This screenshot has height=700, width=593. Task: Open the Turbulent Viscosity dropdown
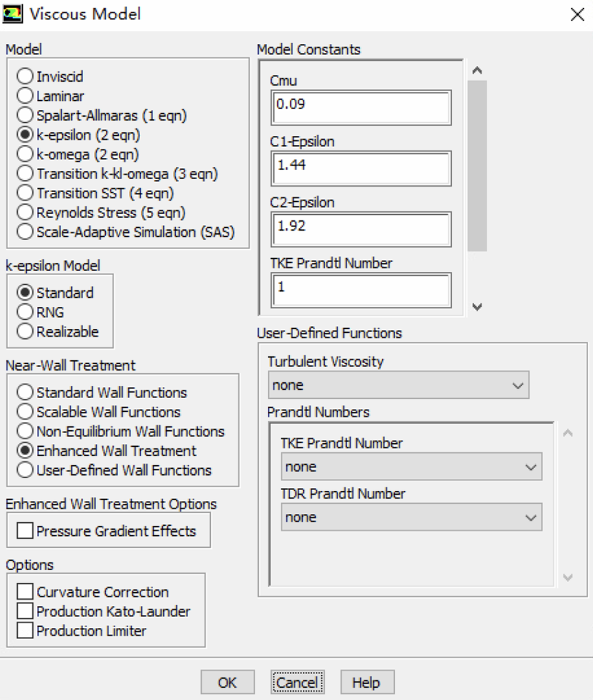[398, 386]
